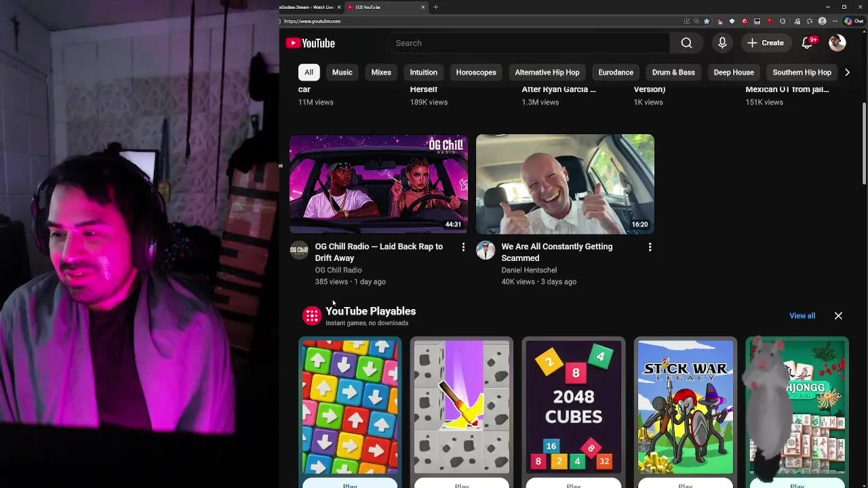Open options menu for We Are All Constantly Getting Scammed
Screen dimensions: 868x488
pos(650,247)
